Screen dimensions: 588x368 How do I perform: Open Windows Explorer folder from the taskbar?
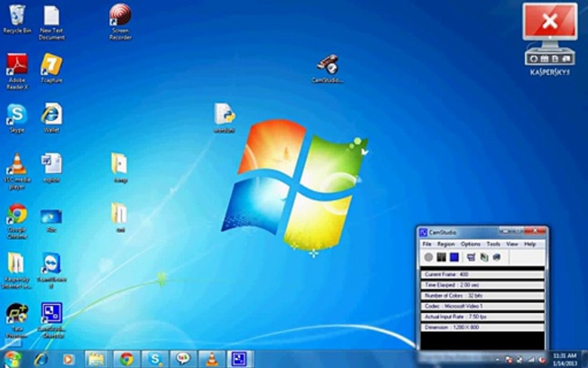(x=96, y=359)
